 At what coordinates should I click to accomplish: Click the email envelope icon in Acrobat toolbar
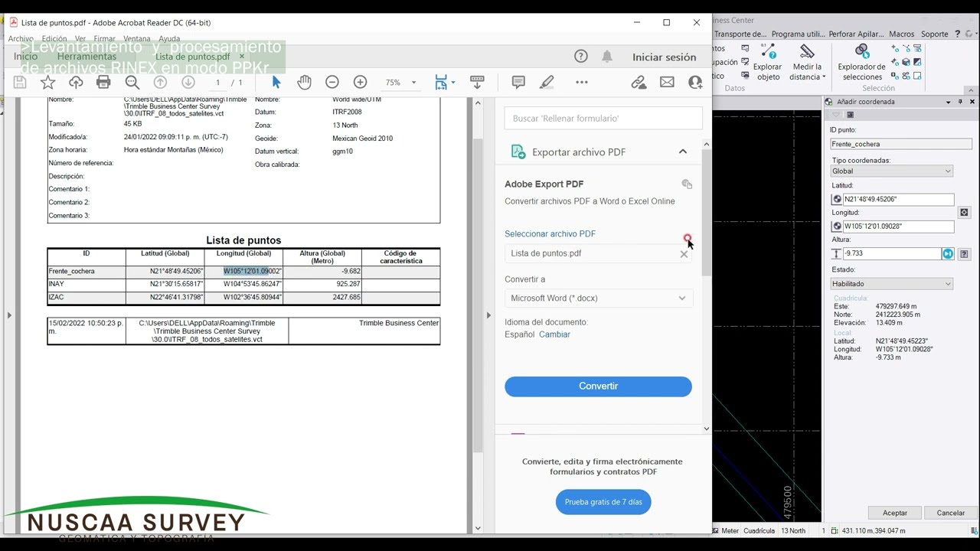point(667,82)
